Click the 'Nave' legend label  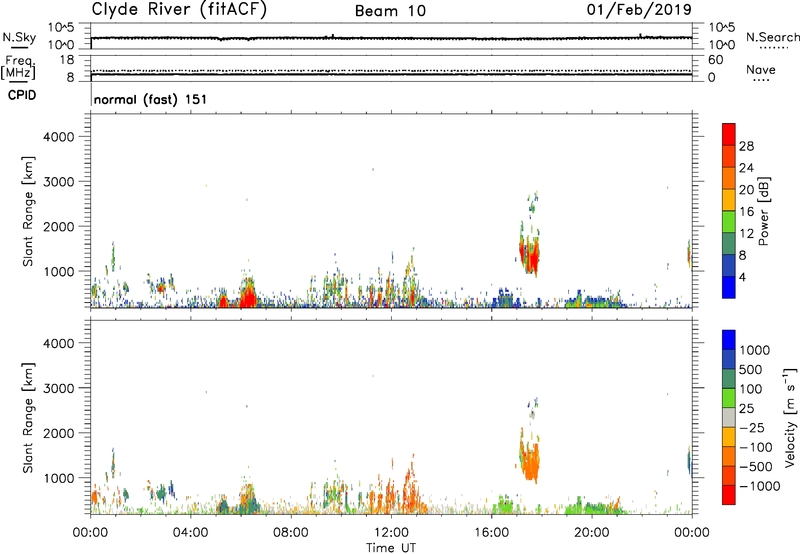pos(761,69)
